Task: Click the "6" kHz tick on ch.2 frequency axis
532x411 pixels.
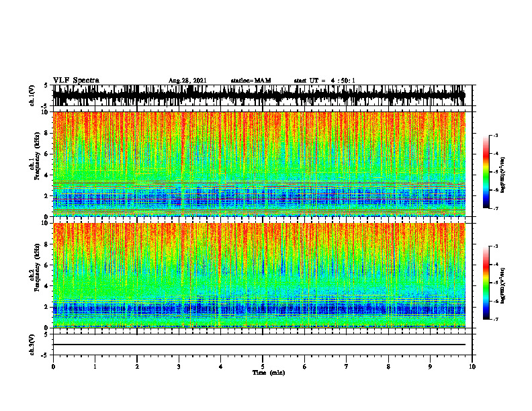Action: point(47,265)
